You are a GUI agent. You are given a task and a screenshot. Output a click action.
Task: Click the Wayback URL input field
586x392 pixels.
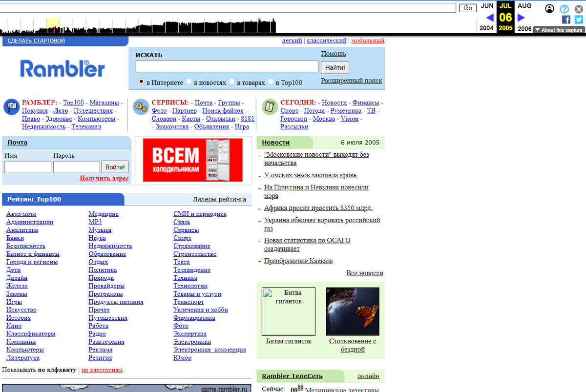pyautogui.click(x=228, y=8)
